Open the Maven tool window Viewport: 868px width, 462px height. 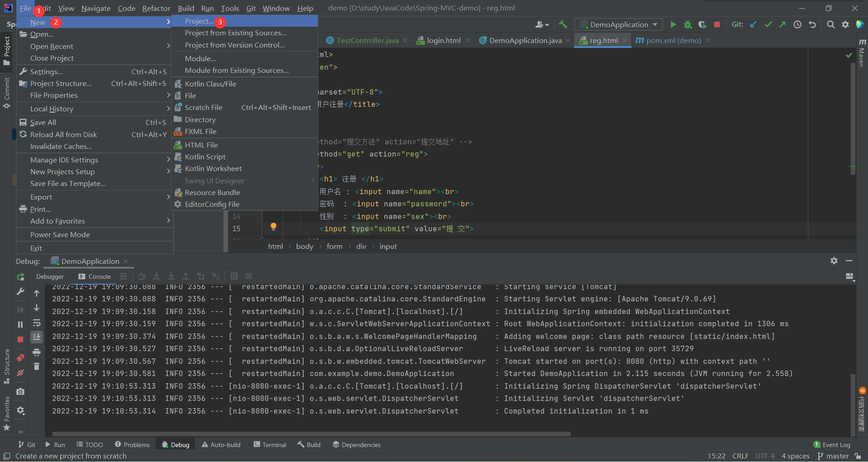862,53
